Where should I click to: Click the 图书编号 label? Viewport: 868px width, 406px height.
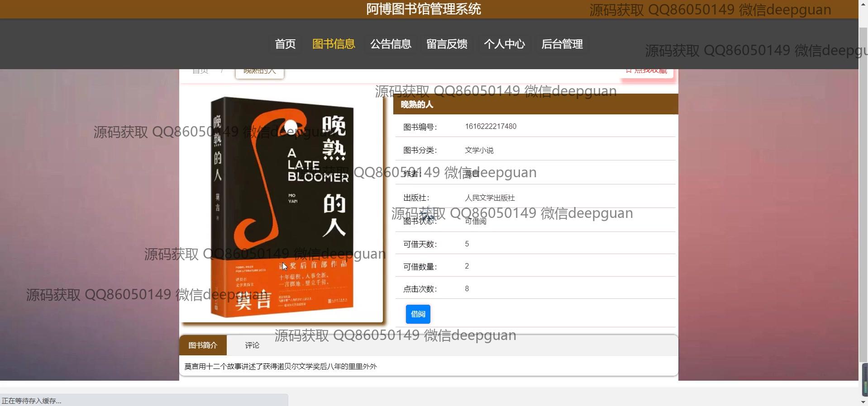pyautogui.click(x=420, y=127)
